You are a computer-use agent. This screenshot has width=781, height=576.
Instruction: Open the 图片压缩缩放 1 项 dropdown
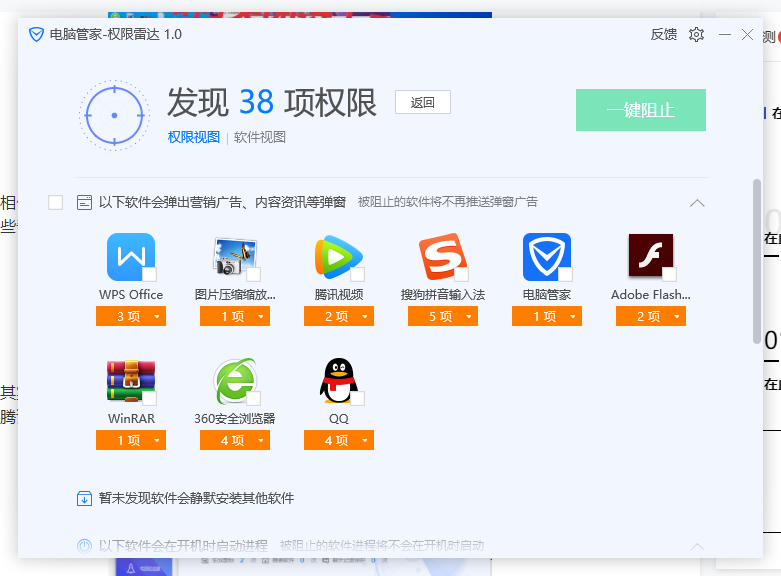pyautogui.click(x=235, y=316)
